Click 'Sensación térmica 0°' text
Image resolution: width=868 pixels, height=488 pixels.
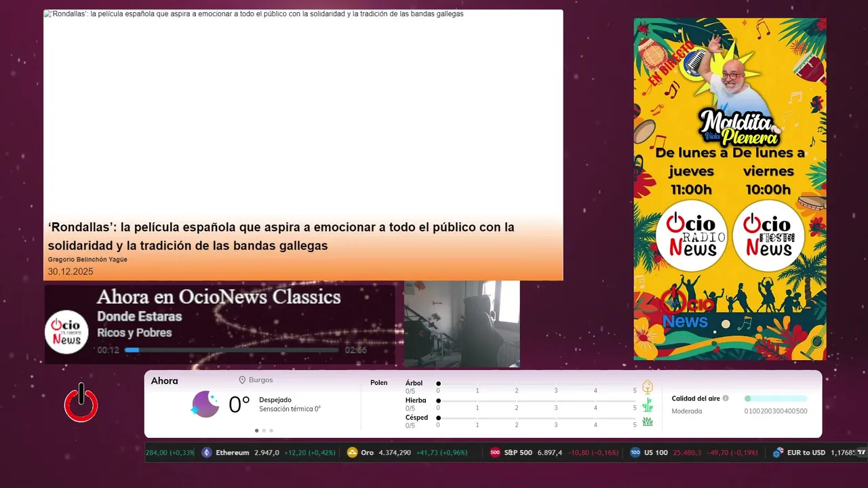point(290,409)
